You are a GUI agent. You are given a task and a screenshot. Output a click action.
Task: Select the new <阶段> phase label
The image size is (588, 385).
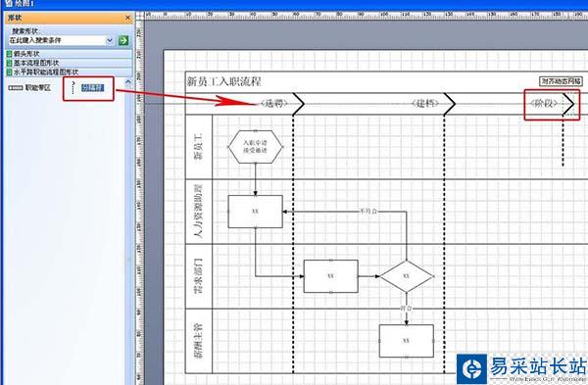[544, 103]
